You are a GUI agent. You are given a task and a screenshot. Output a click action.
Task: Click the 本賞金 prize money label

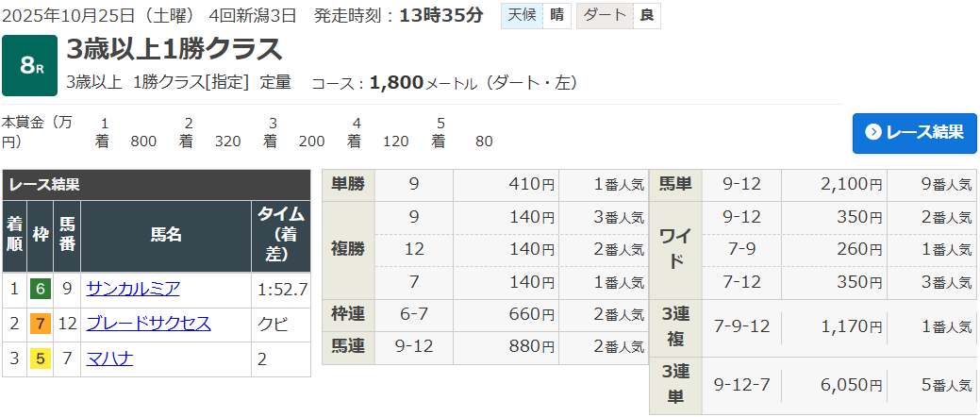pyautogui.click(x=37, y=132)
